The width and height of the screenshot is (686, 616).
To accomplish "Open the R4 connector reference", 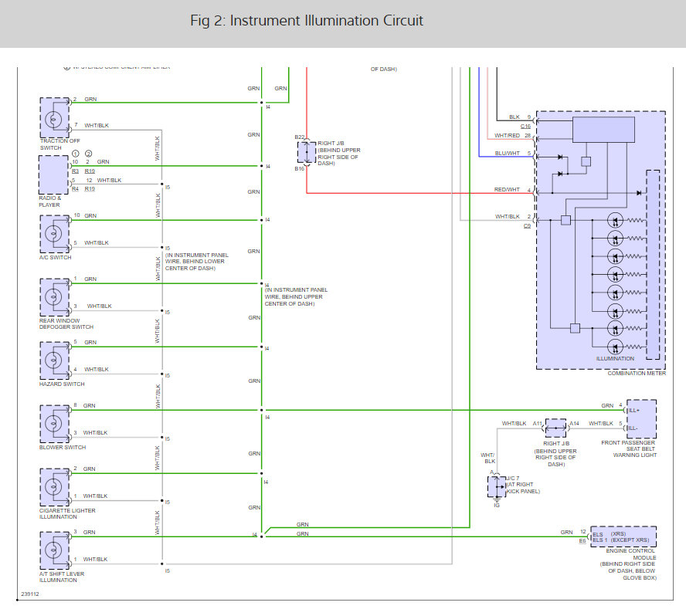I will [75, 189].
